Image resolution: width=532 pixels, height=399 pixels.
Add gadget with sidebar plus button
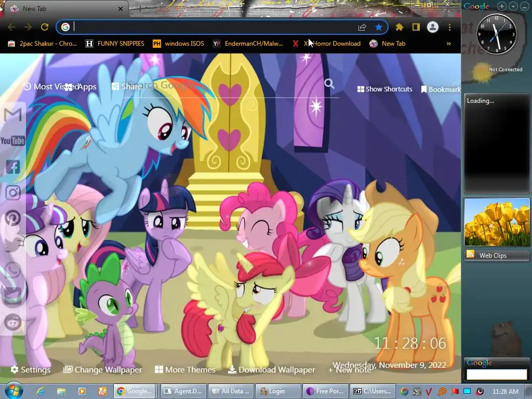tap(501, 6)
